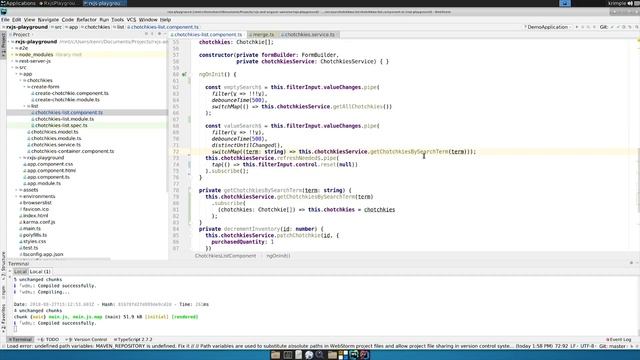Switch to merge.ts editor tab
This screenshot has height=360, width=640.
point(263,35)
